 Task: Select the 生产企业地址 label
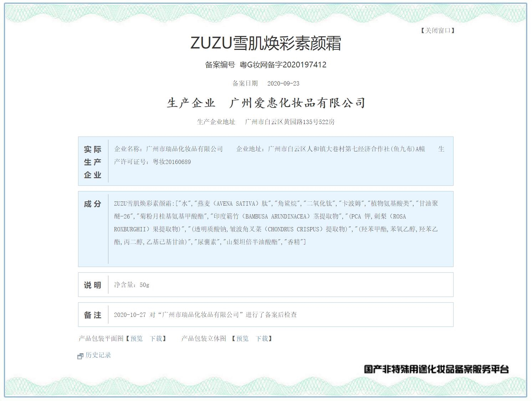coord(216,122)
